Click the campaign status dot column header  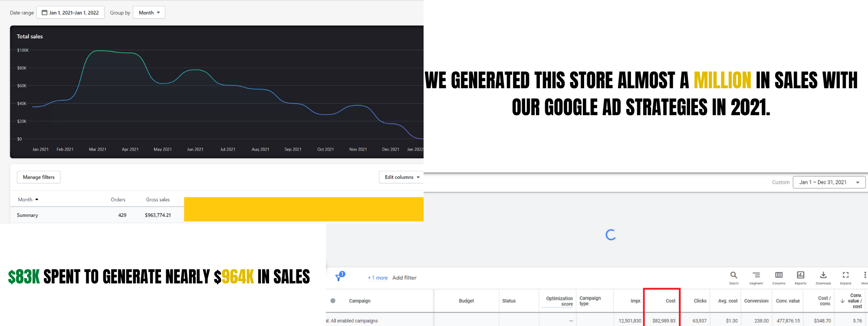coord(333,301)
